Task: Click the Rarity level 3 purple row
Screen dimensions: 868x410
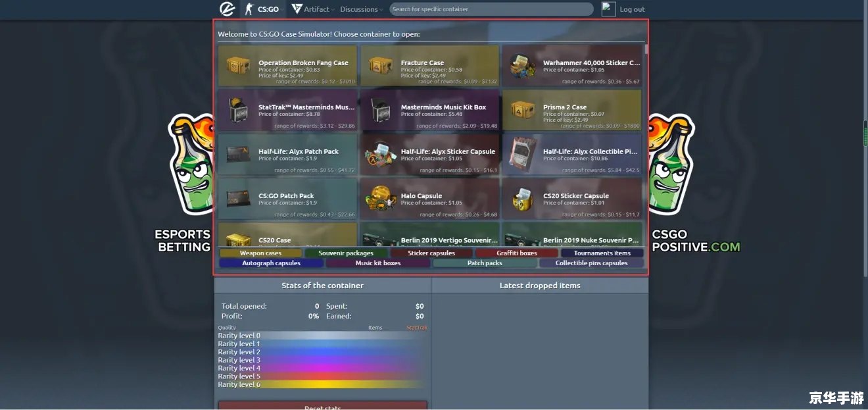Action: coord(322,360)
